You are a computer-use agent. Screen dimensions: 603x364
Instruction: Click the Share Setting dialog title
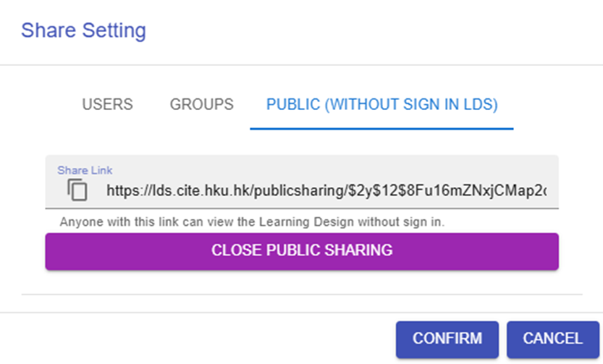point(83,31)
